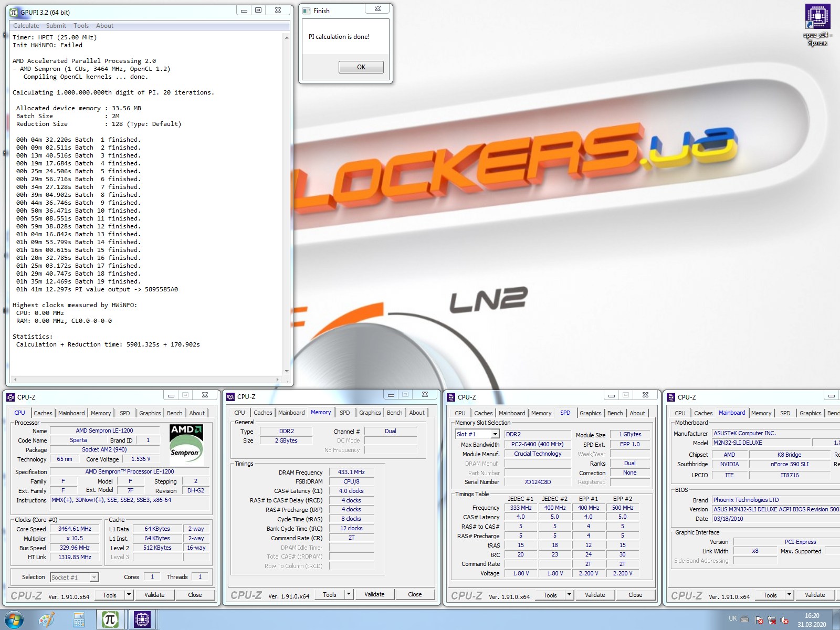Click Validate in Mainboard CPU-Z window
Viewport: 840px width, 630px height.
815,595
